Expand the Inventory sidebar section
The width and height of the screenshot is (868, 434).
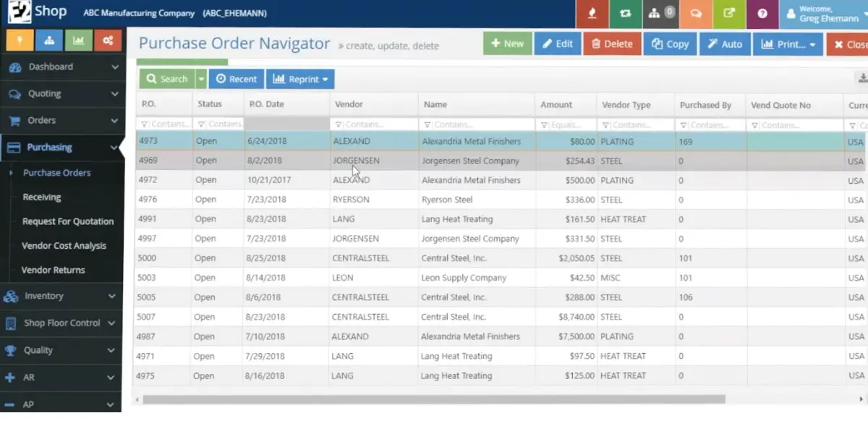(61, 296)
